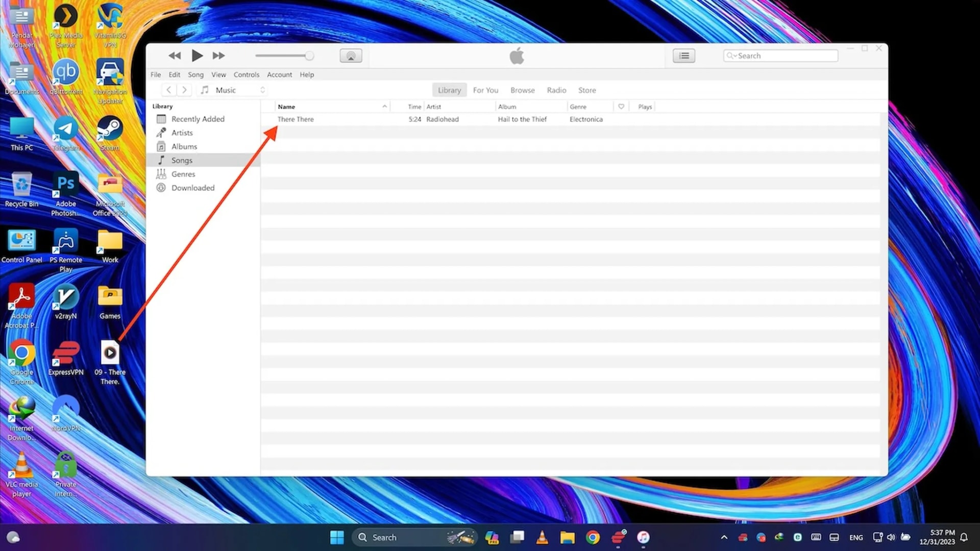Open the AirPlay output button
980x551 pixels.
[x=351, y=56]
